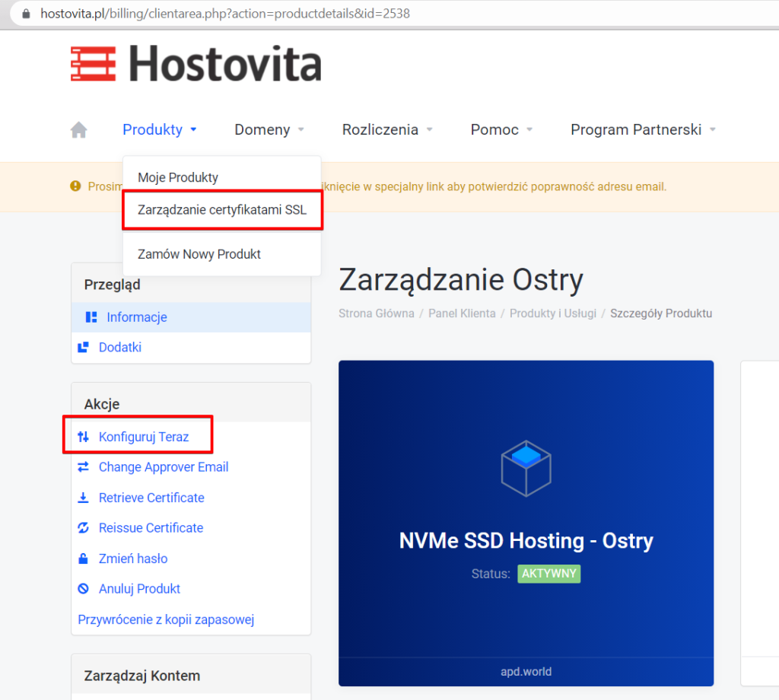Click the warning icon in the yellow notice
This screenshot has height=700, width=779.
[75, 186]
